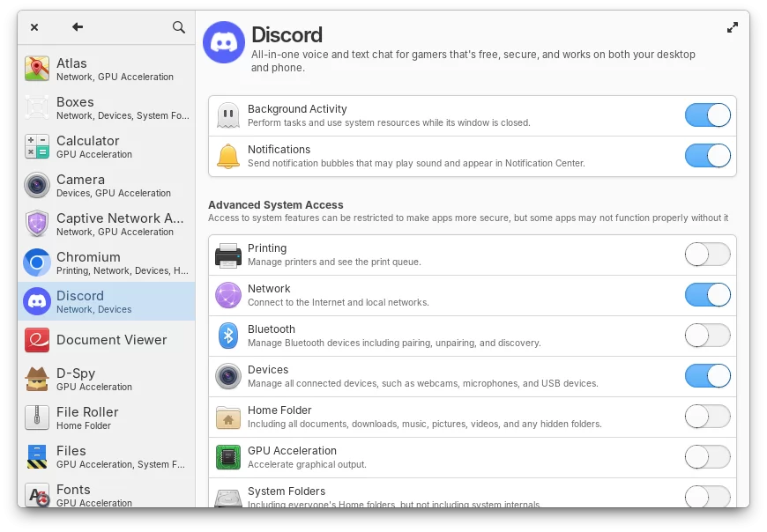Click the Boxes app icon
Screen dimensions: 767x532
[x=37, y=107]
